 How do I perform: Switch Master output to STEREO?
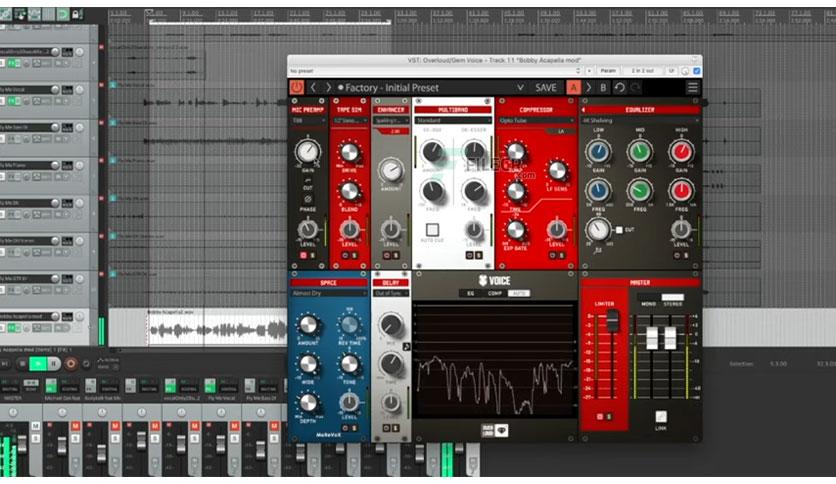[672, 298]
